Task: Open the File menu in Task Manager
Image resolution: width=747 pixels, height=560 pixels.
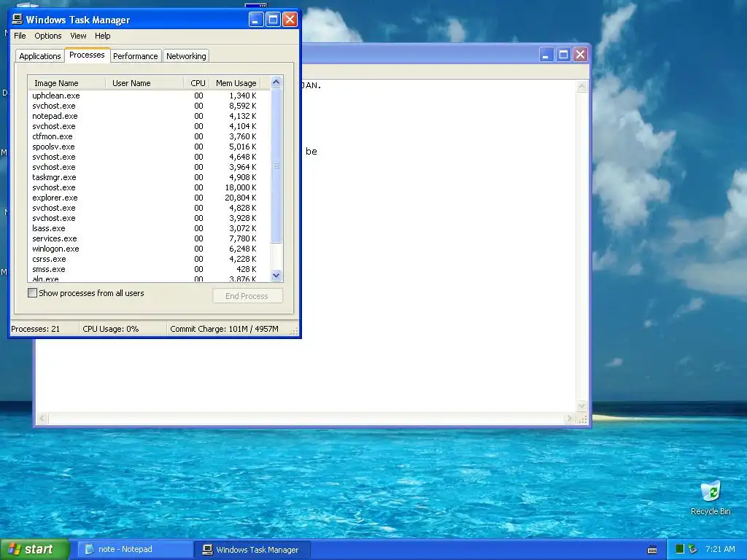Action: (x=20, y=36)
